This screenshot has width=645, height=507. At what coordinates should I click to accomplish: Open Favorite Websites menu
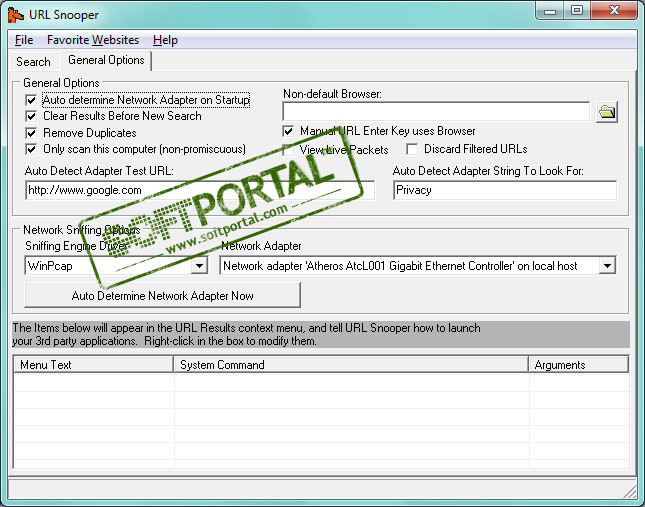[93, 40]
